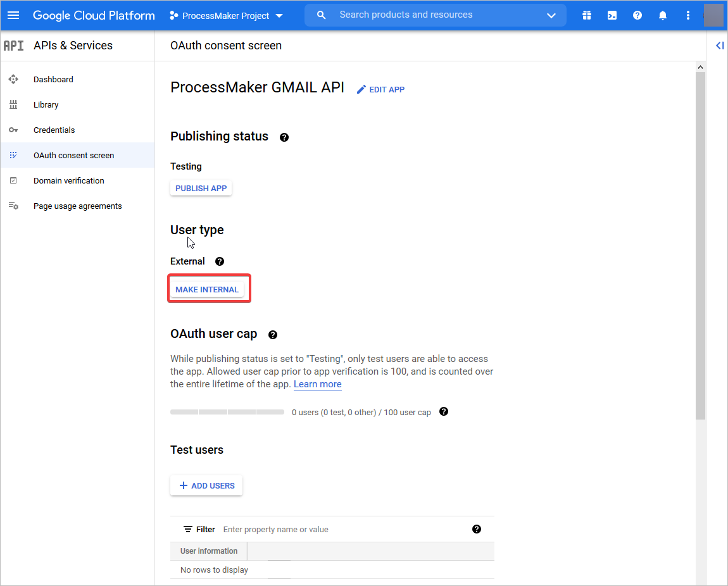
Task: Open the ProcessMaker Project selector dropdown
Action: (226, 16)
